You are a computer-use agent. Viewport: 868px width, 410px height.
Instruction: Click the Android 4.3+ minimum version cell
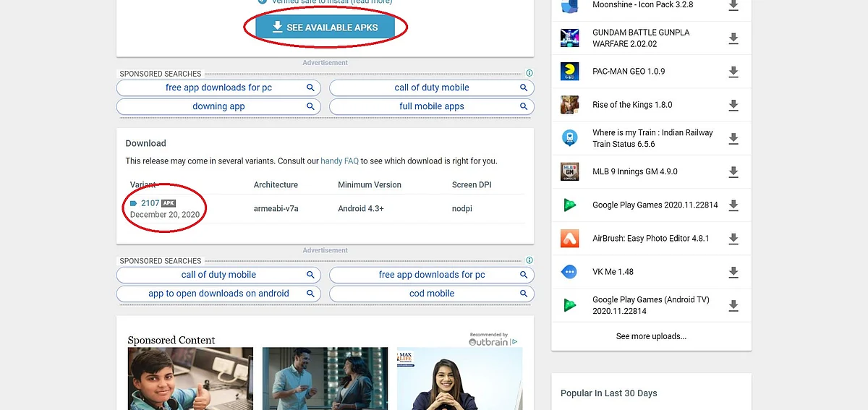click(361, 208)
